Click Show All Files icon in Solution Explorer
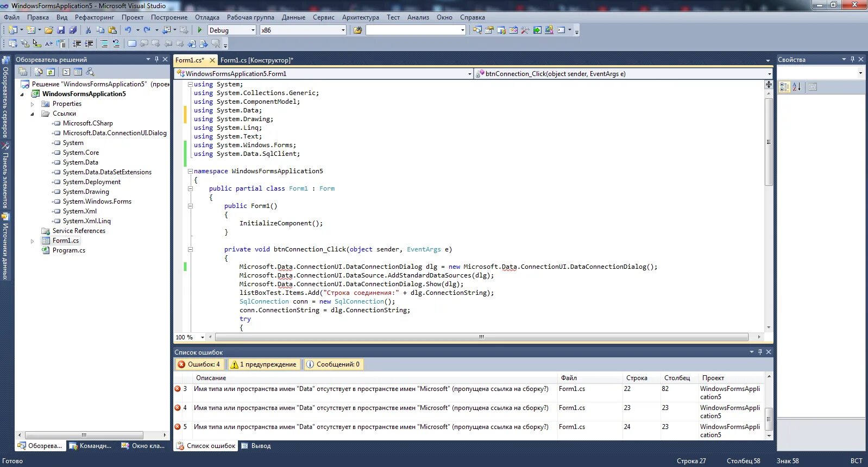868x467 pixels. tap(38, 72)
